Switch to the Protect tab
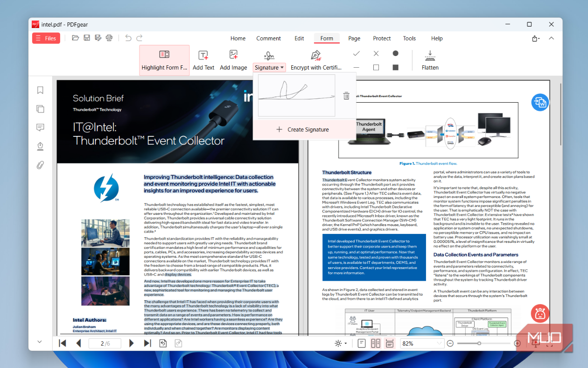The height and width of the screenshot is (368, 588). pyautogui.click(x=382, y=38)
